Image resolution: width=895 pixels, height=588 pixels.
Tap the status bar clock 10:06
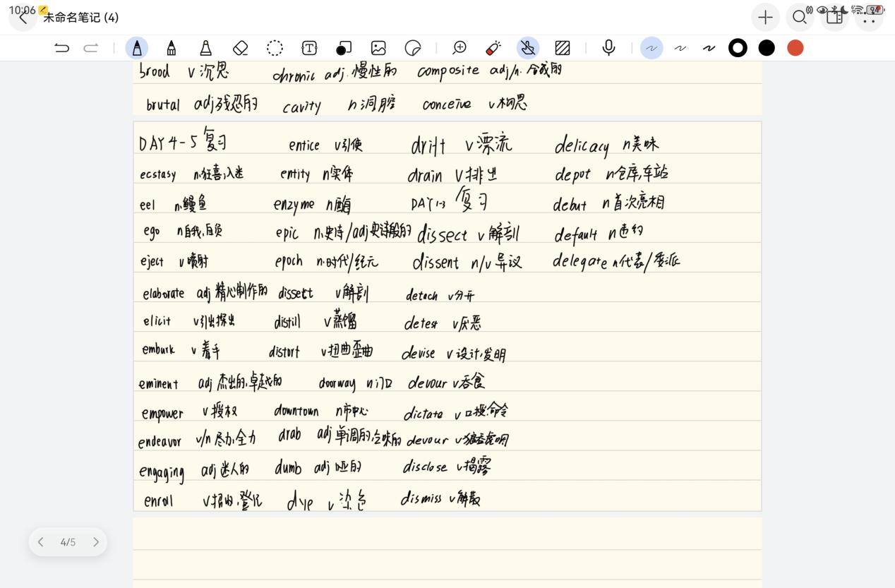click(22, 10)
